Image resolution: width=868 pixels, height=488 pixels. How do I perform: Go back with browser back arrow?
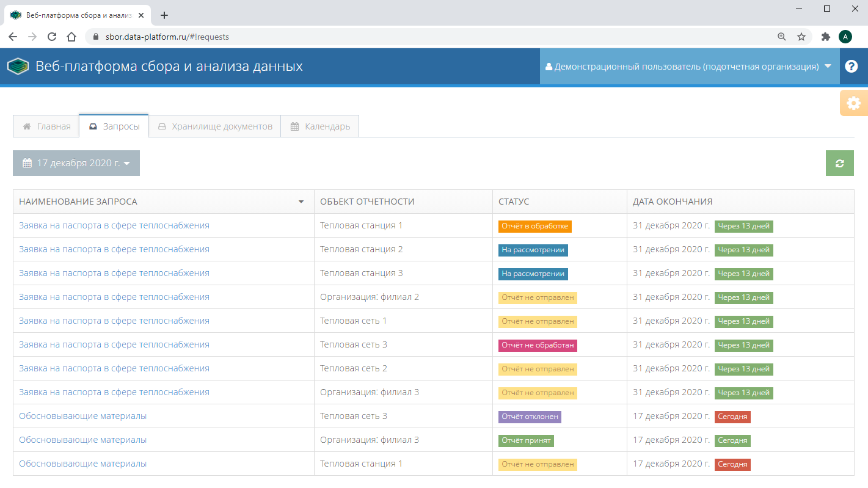pos(13,37)
